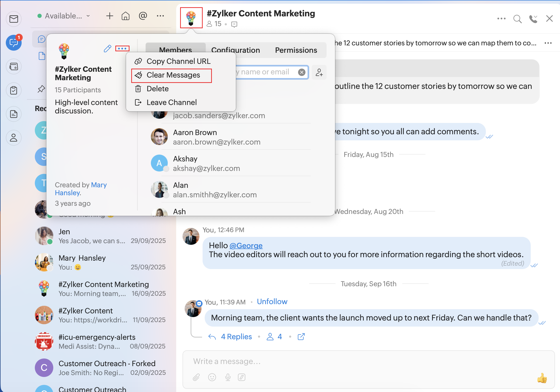Start a call with phone icon

[533, 19]
